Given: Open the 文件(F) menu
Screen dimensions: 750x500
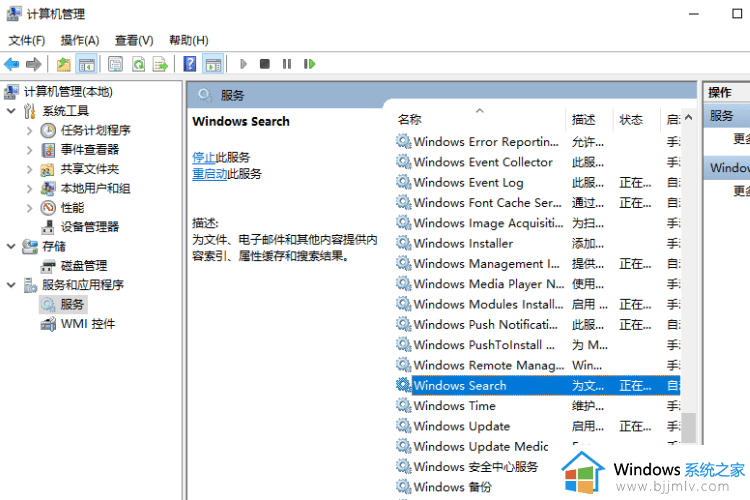Looking at the screenshot, I should (x=27, y=40).
